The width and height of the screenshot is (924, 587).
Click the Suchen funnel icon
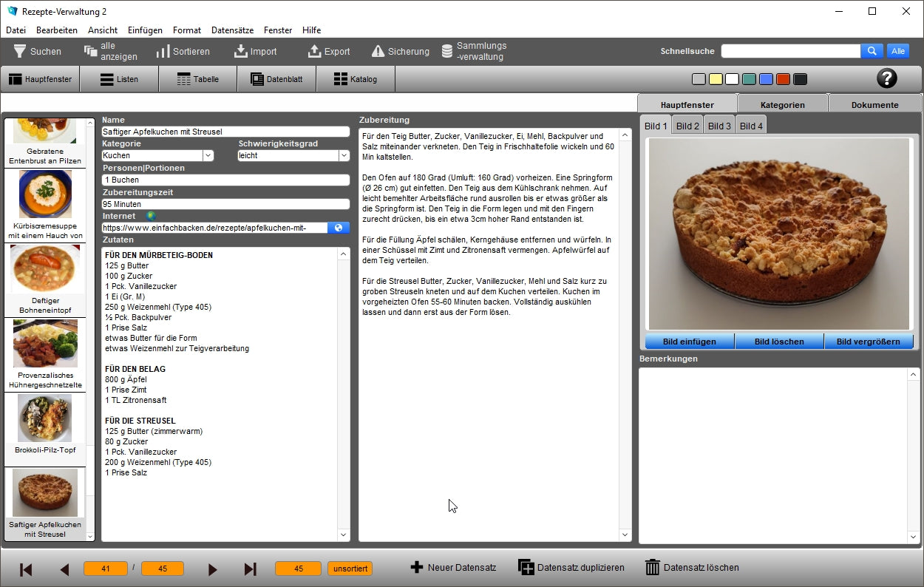click(20, 51)
